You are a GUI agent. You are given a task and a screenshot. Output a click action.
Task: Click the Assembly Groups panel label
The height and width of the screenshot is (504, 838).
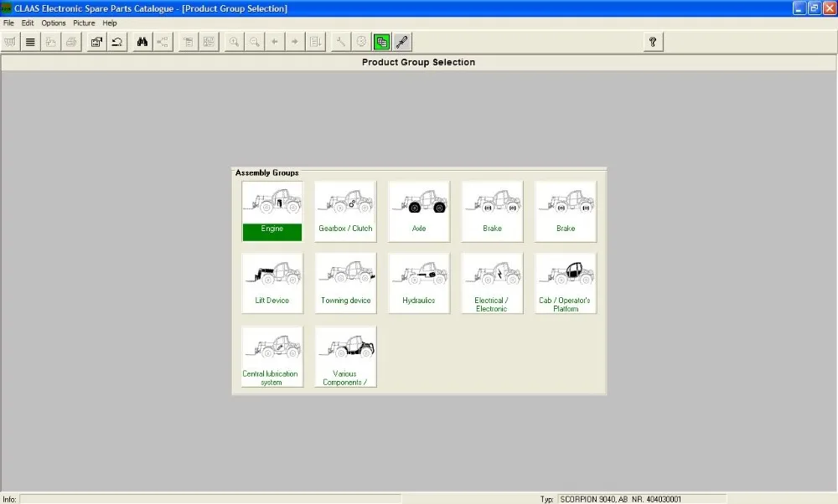[x=266, y=172]
